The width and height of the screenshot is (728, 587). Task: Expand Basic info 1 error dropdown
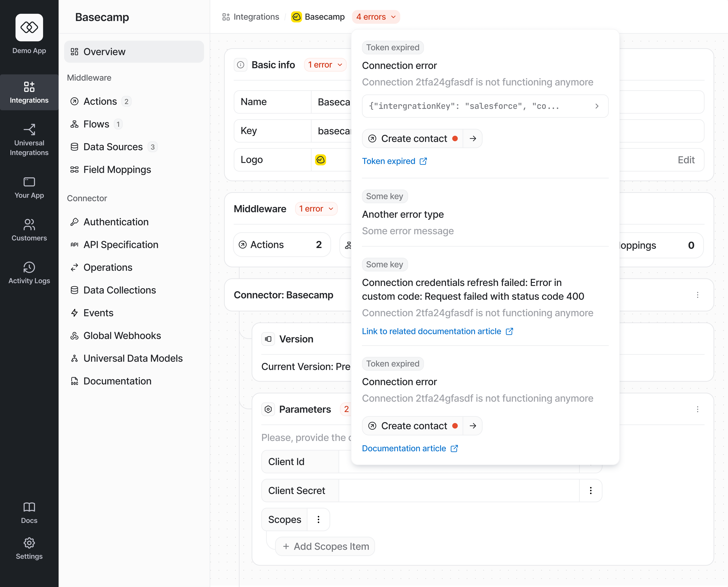pos(325,65)
